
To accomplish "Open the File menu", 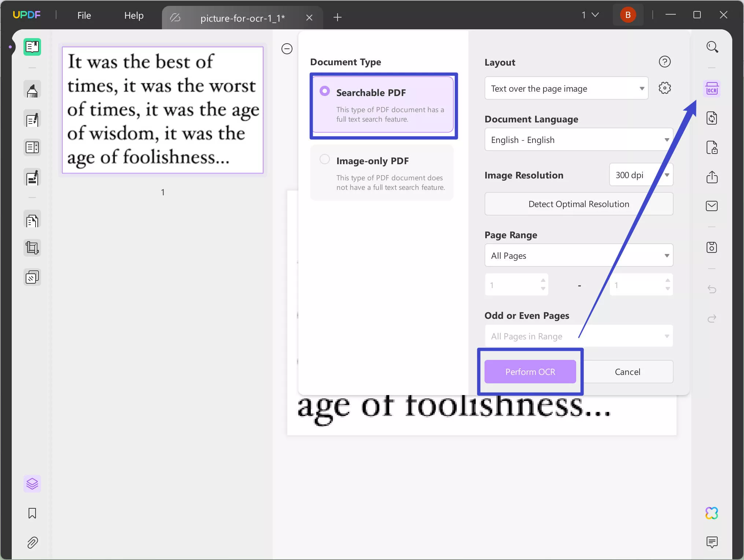I will pyautogui.click(x=84, y=15).
